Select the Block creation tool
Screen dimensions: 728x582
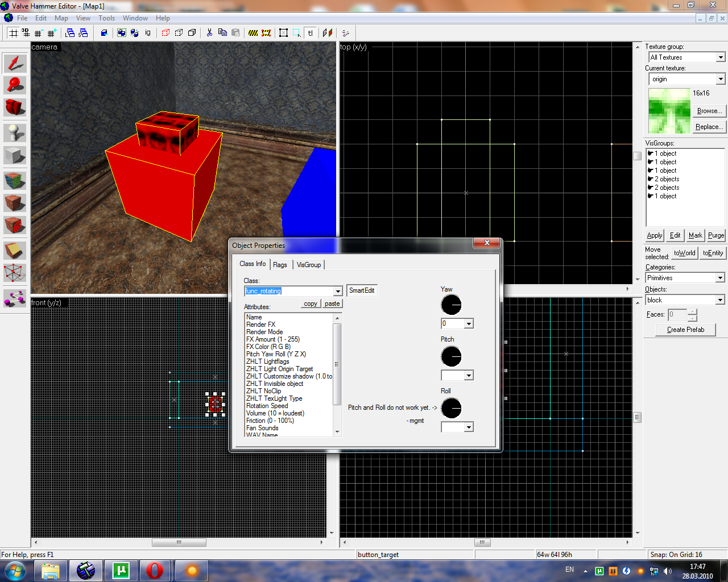click(x=15, y=155)
